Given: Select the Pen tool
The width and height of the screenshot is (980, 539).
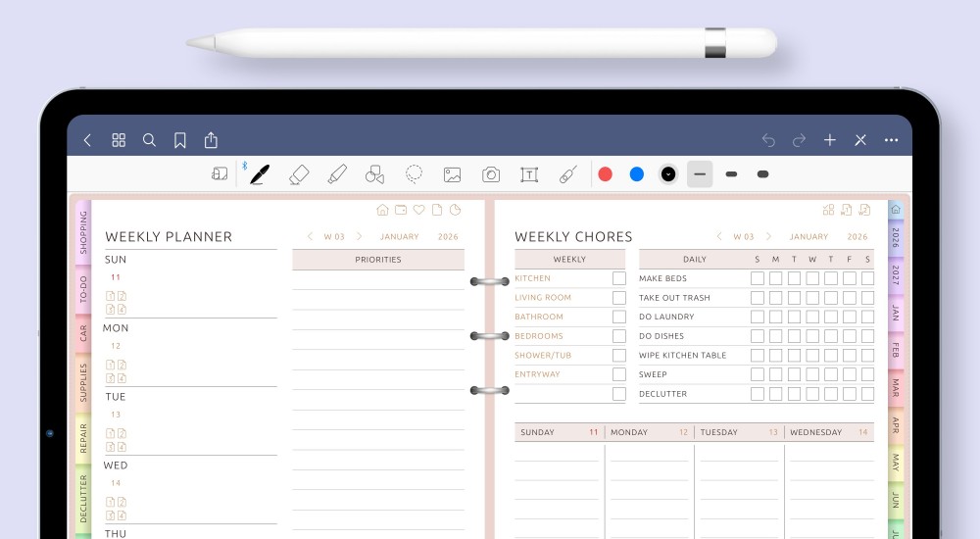Looking at the screenshot, I should (x=260, y=174).
